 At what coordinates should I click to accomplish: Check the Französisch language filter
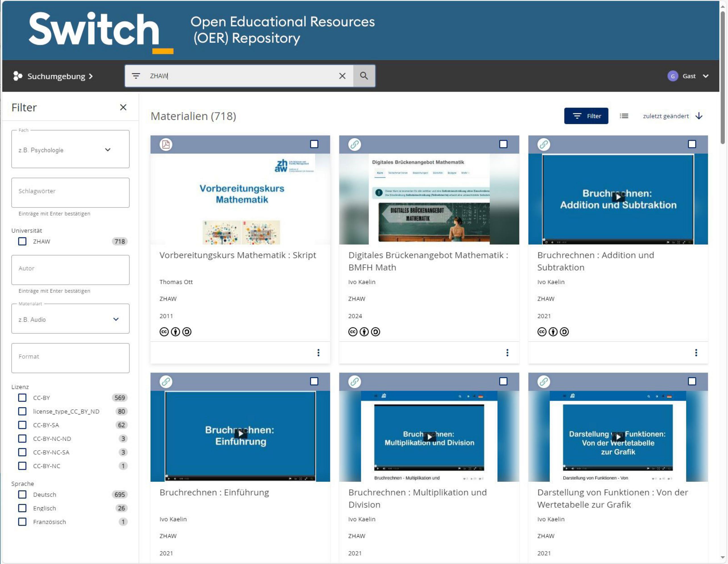click(22, 522)
